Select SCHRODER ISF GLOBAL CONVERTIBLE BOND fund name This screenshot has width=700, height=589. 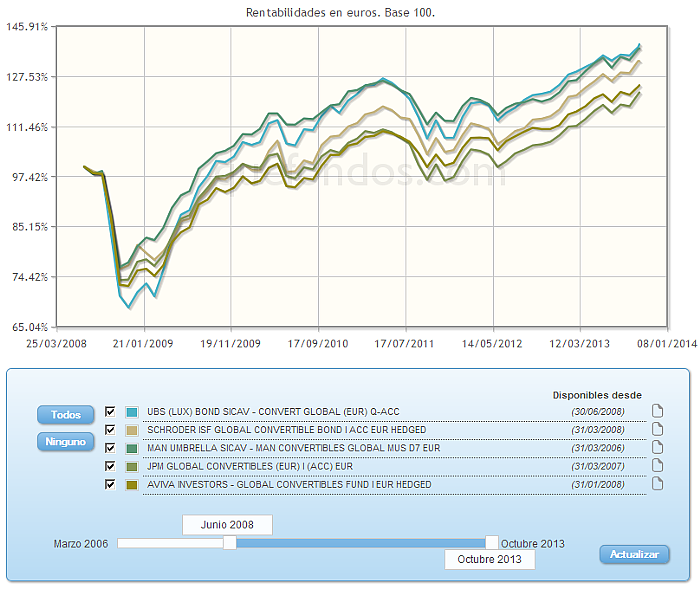coord(287,430)
